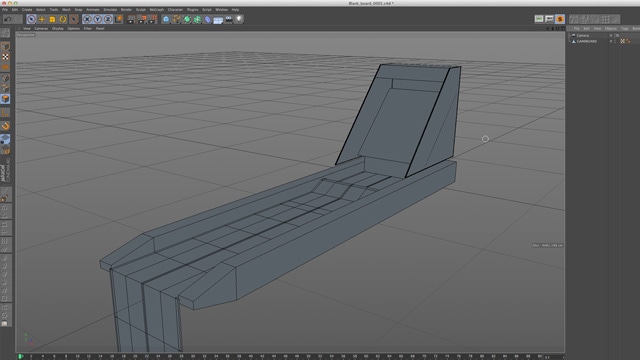
Task: Activate the Move tool
Action: coord(42,19)
